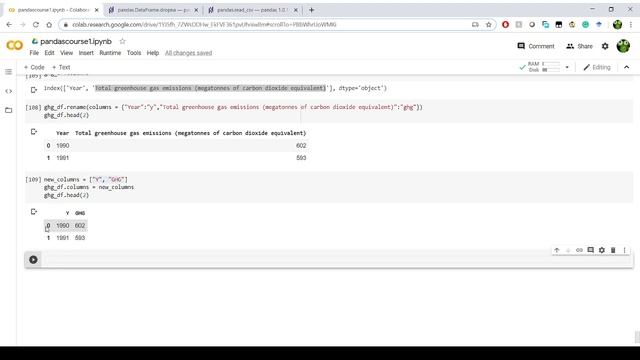The image size is (640, 360).
Task: Click the ghg_df.rename code line in cell 108
Action: pyautogui.click(x=233, y=107)
